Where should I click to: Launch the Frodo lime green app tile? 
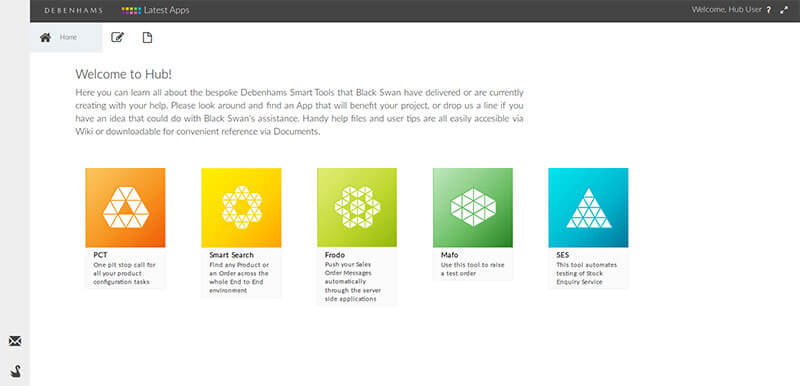(x=357, y=208)
